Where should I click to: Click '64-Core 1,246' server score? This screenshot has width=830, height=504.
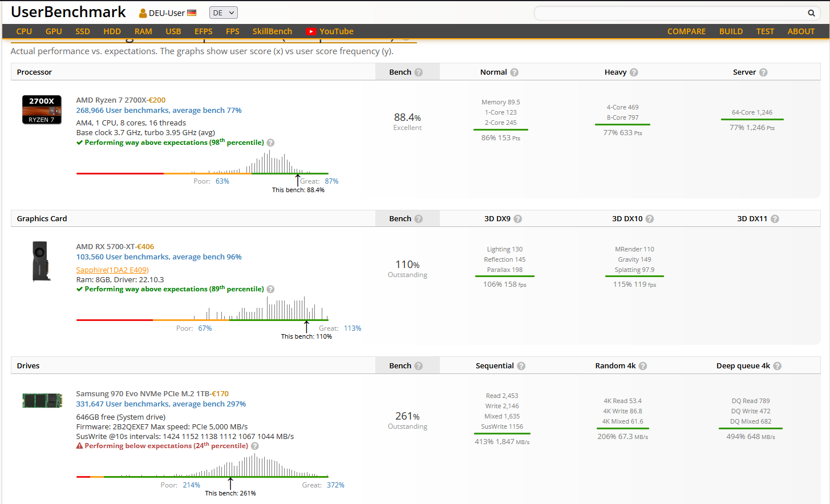(752, 112)
